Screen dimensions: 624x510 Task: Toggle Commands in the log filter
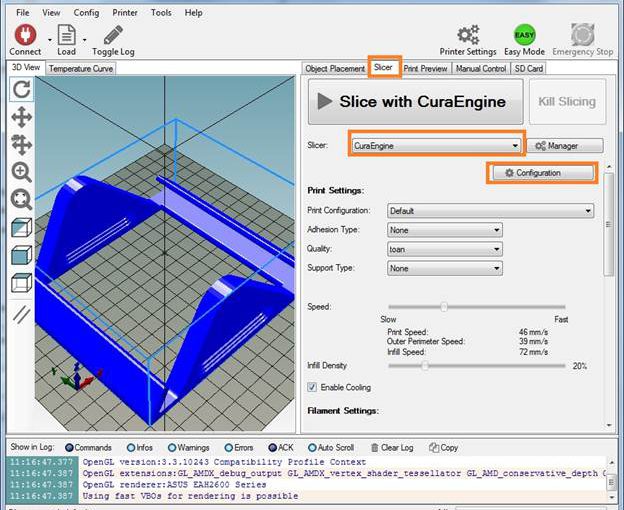coord(70,447)
